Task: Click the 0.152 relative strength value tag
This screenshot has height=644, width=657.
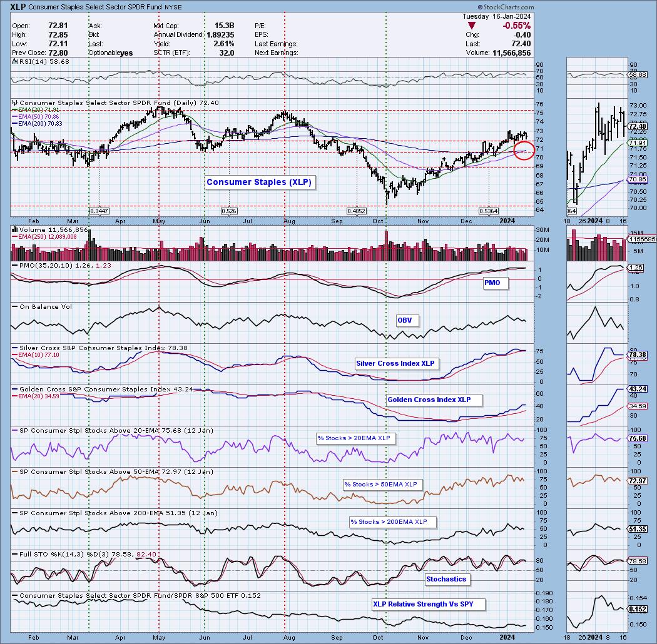Action: pyautogui.click(x=638, y=610)
